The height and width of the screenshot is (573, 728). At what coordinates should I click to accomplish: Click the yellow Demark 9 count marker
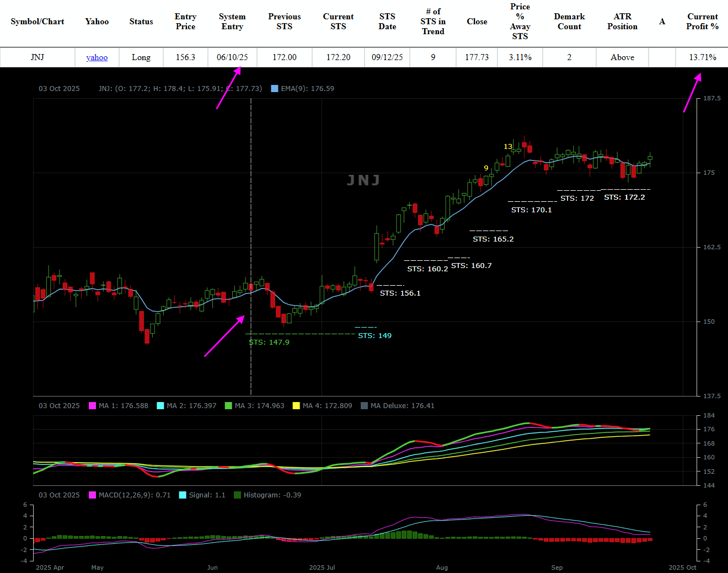pos(486,168)
